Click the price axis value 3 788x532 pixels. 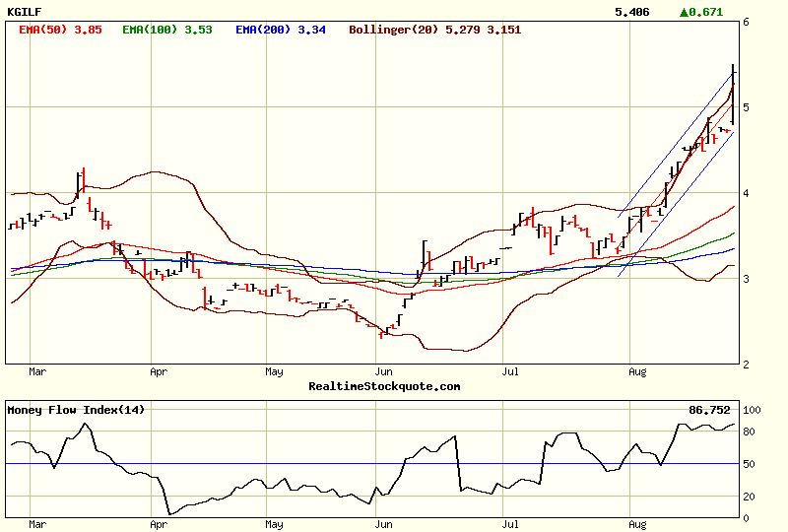[x=746, y=279]
